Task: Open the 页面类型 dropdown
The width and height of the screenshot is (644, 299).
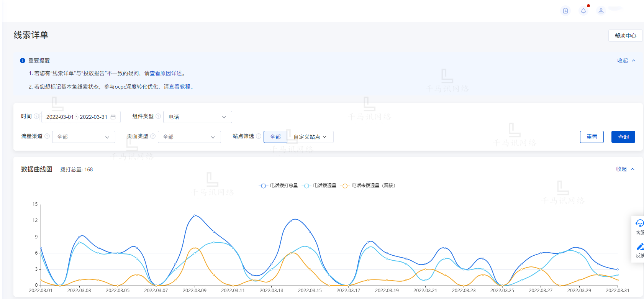Action: pyautogui.click(x=189, y=137)
